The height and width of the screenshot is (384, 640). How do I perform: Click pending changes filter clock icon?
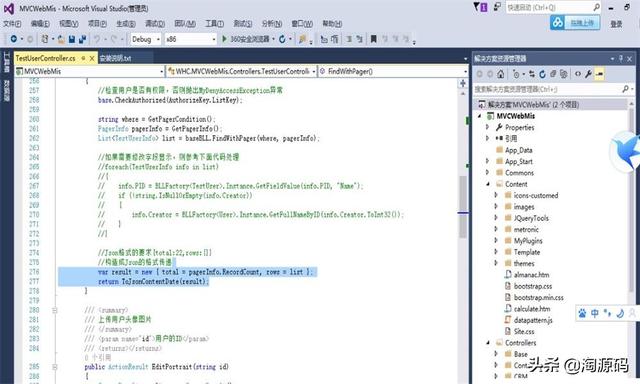coord(517,74)
